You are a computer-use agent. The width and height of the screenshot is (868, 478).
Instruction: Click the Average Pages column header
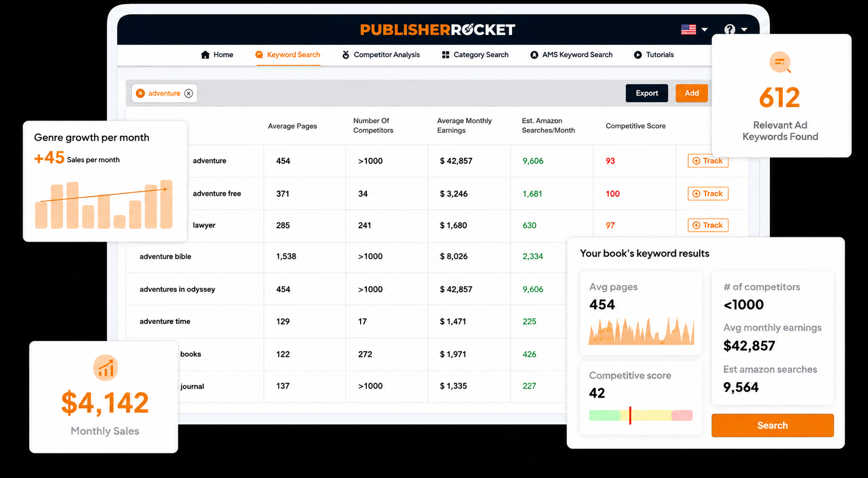point(292,126)
